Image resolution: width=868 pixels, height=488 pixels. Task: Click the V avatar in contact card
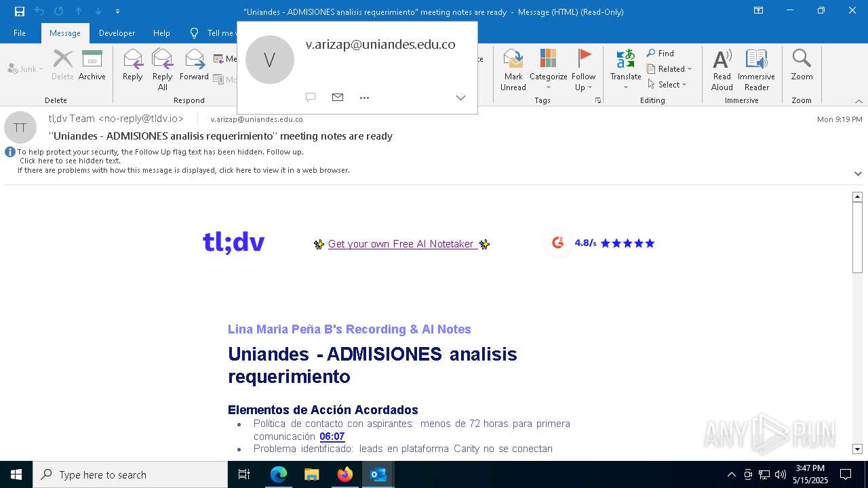270,60
